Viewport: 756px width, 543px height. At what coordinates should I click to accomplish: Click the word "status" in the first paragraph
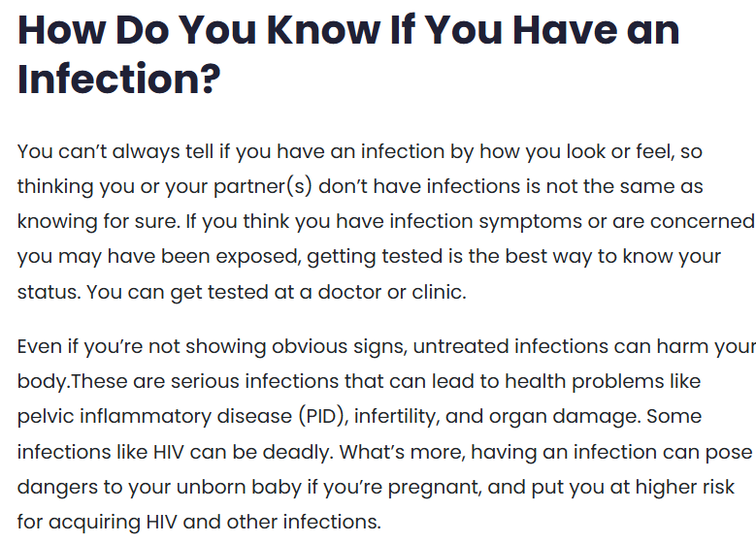[x=45, y=291]
